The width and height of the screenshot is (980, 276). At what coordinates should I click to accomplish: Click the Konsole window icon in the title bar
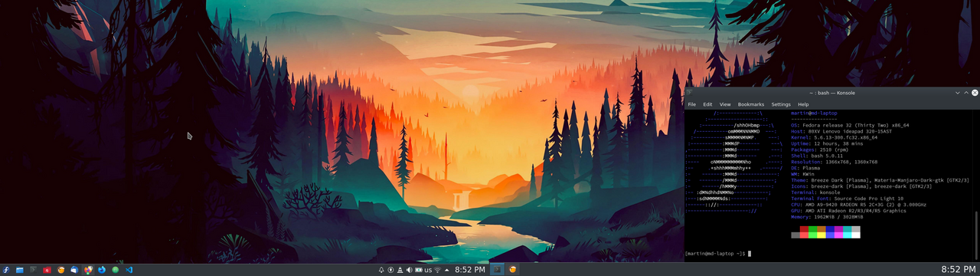[690, 93]
